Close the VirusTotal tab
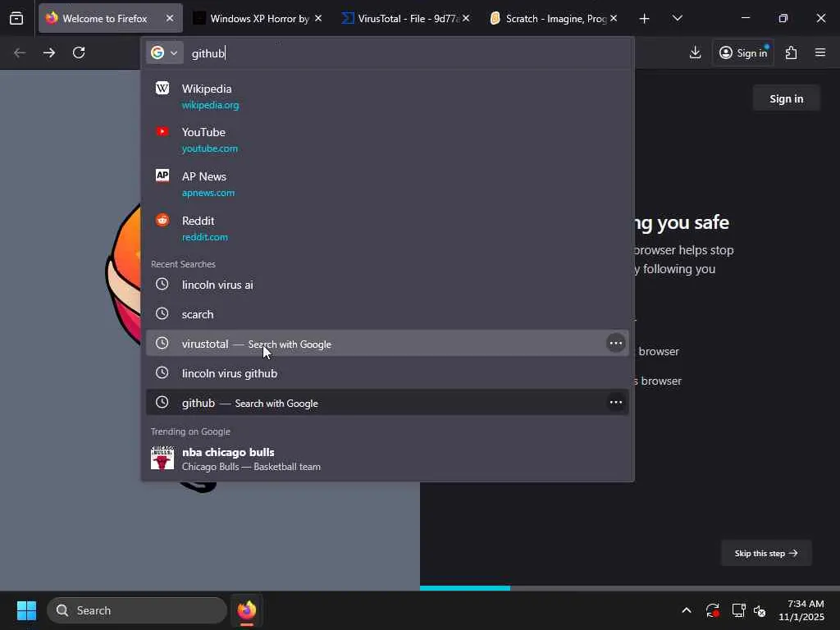This screenshot has width=840, height=630. click(466, 18)
